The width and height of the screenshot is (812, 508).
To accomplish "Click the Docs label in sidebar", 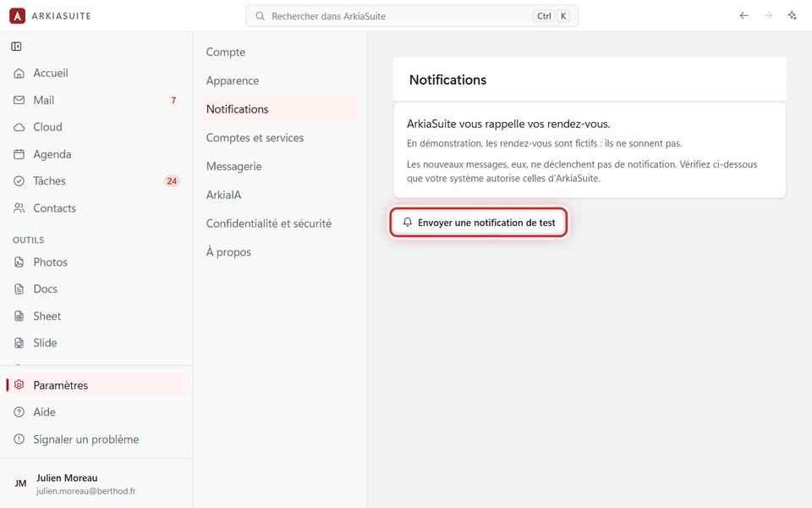I will 45,289.
